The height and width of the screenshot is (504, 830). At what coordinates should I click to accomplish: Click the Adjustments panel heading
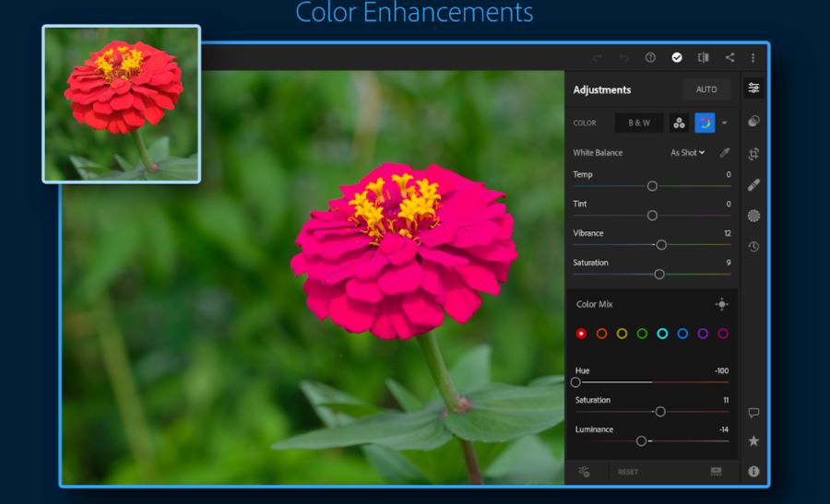tap(602, 90)
